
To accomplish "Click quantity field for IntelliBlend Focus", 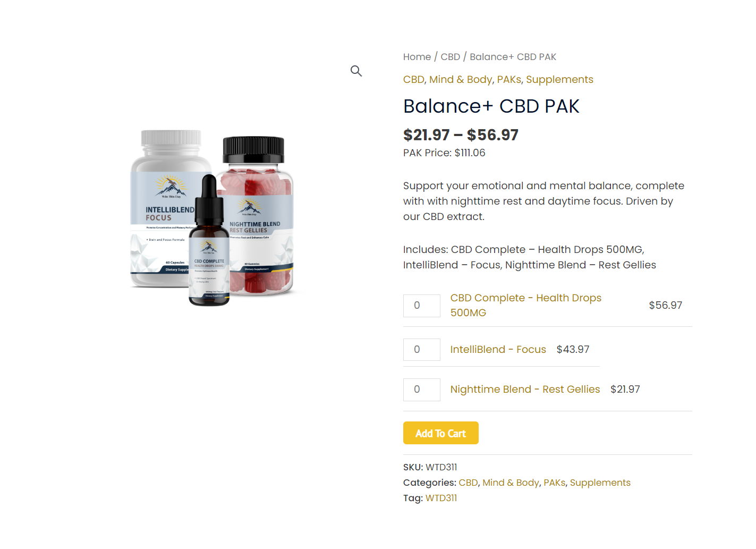I will tap(422, 350).
